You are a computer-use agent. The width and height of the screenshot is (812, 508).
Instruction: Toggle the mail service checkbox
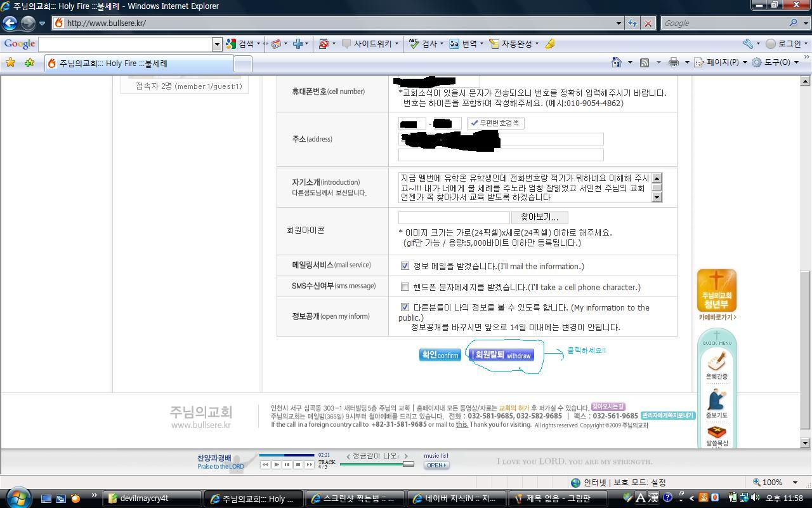[405, 266]
